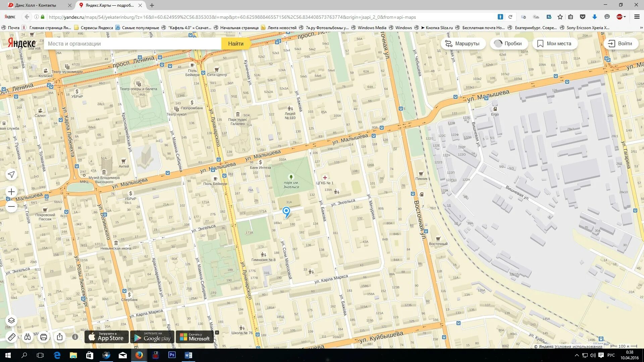644x362 pixels.
Task: Click the Найти search button
Action: [236, 44]
